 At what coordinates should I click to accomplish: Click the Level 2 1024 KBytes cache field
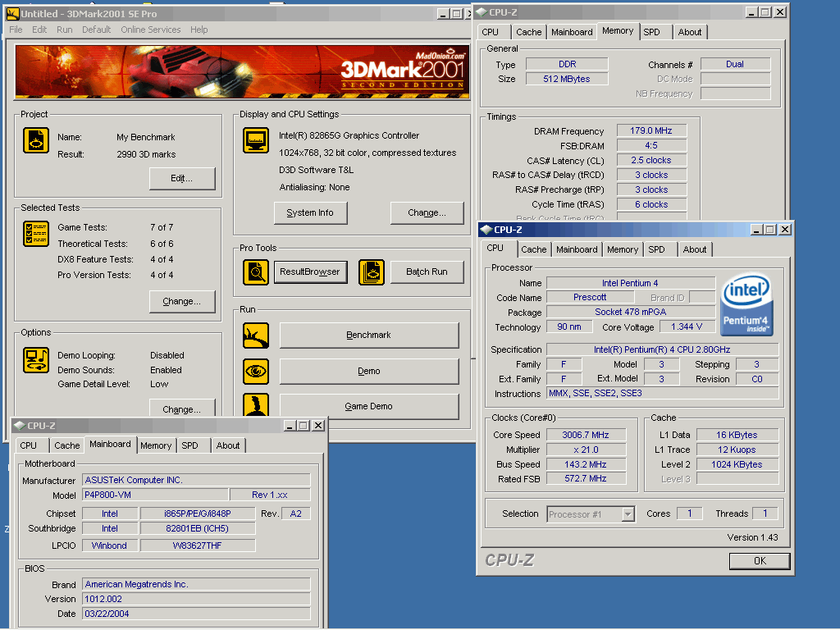[737, 465]
